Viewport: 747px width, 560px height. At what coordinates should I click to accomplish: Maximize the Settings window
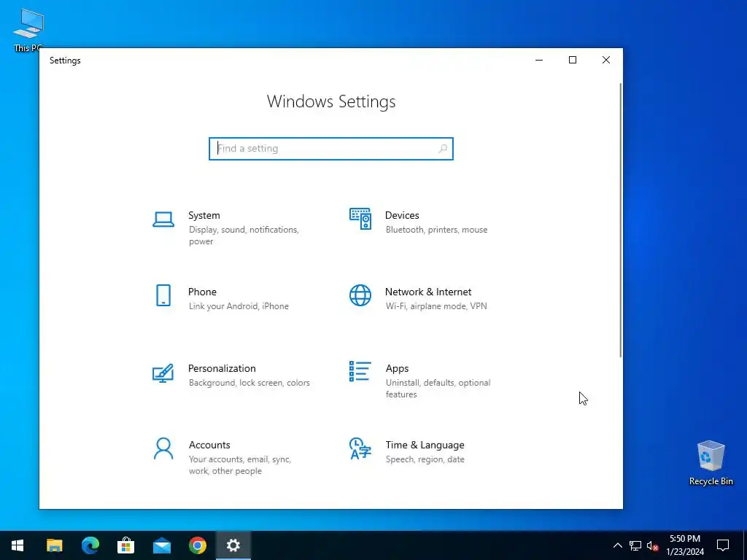[x=573, y=60]
